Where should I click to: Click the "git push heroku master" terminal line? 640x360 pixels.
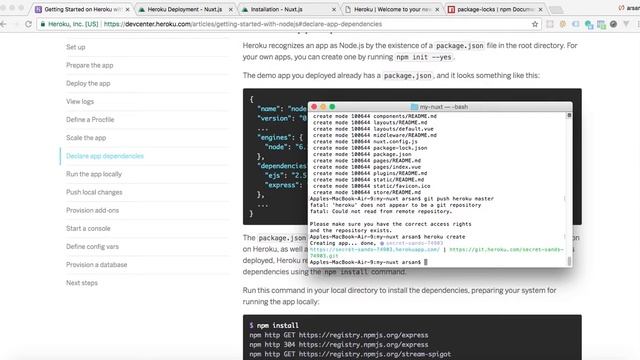(x=402, y=199)
